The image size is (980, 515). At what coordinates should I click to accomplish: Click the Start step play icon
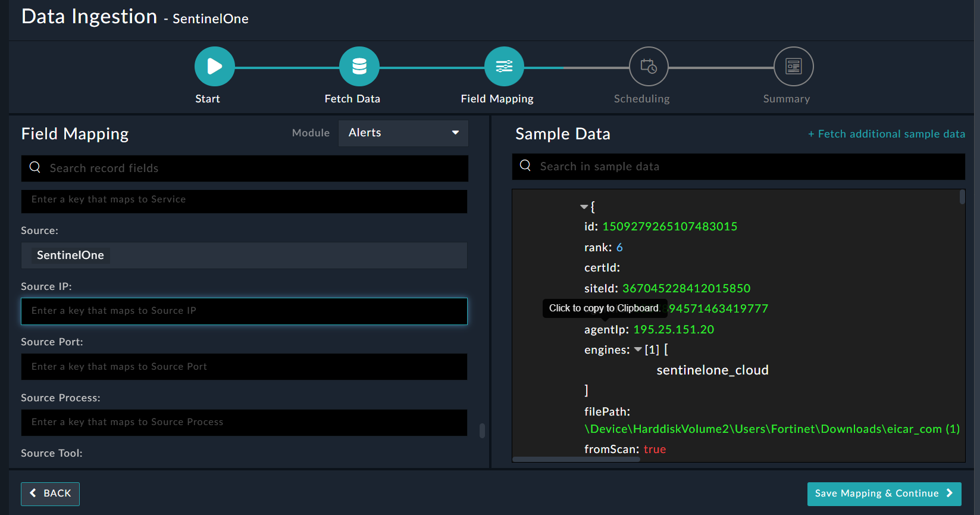[214, 66]
